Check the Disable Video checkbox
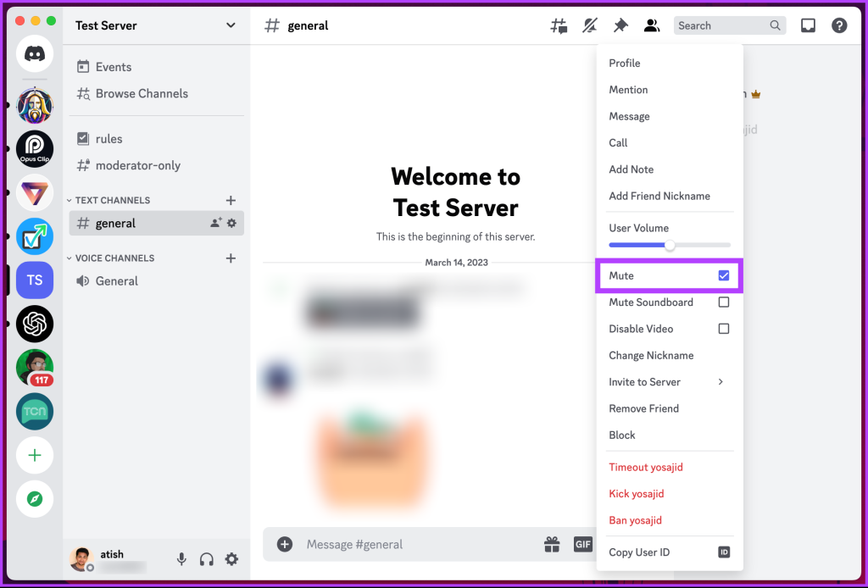 (x=723, y=329)
